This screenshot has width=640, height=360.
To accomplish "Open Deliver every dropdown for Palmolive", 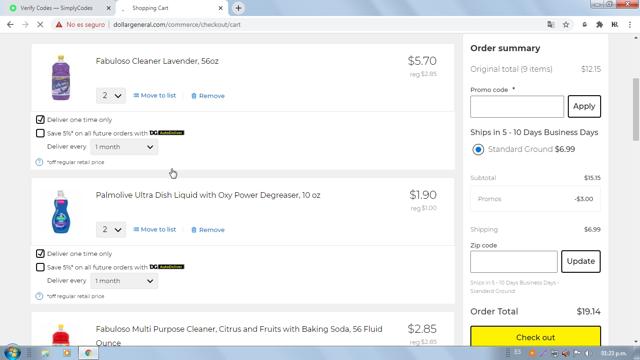I will click(124, 281).
